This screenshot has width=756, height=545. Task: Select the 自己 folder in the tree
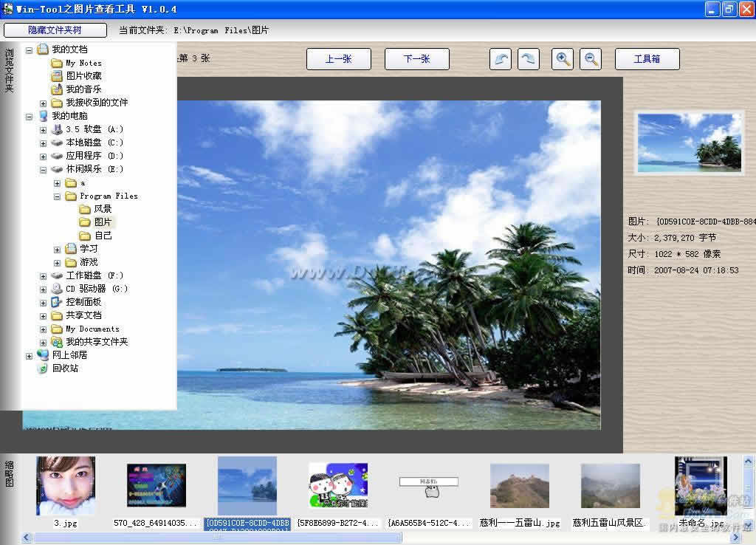(103, 236)
